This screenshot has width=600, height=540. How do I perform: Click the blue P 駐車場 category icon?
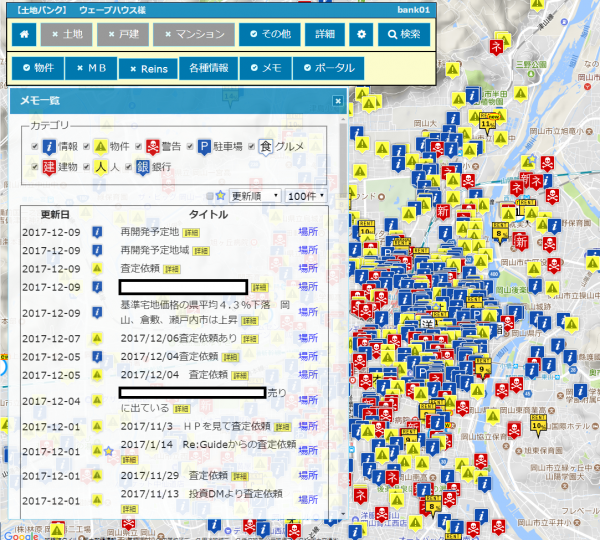point(204,147)
